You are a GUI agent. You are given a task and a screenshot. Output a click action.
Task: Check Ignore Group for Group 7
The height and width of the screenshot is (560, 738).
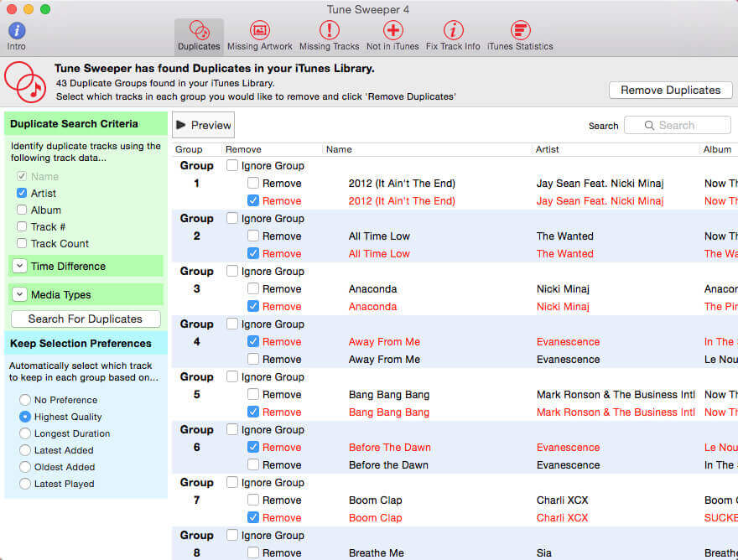click(232, 482)
